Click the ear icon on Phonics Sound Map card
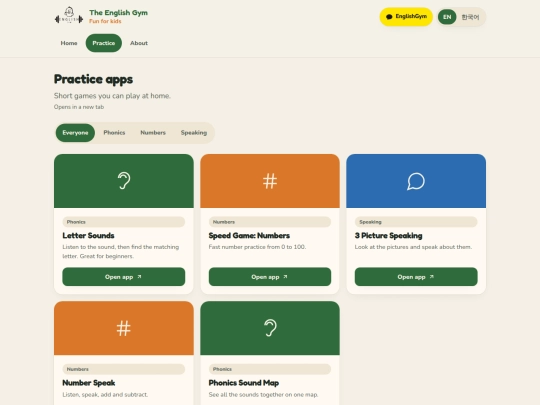Screen dimensions: 540x405 coord(270,328)
